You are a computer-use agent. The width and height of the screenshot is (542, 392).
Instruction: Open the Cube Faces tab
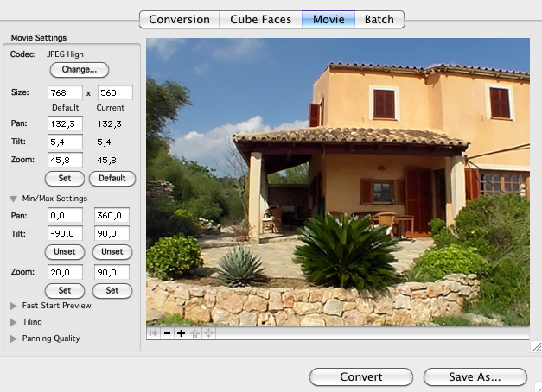259,19
